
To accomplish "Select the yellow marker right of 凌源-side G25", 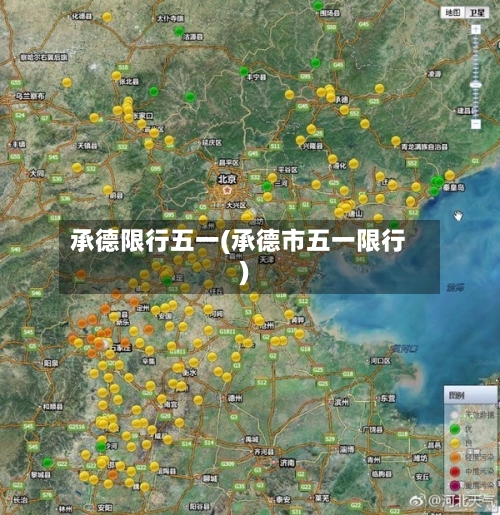I will (x=379, y=88).
